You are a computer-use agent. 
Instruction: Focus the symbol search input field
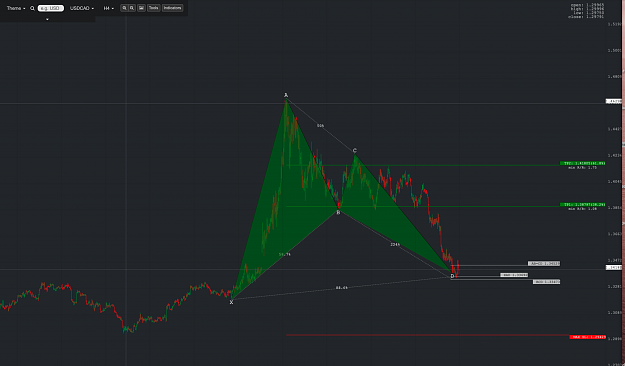tap(51, 8)
